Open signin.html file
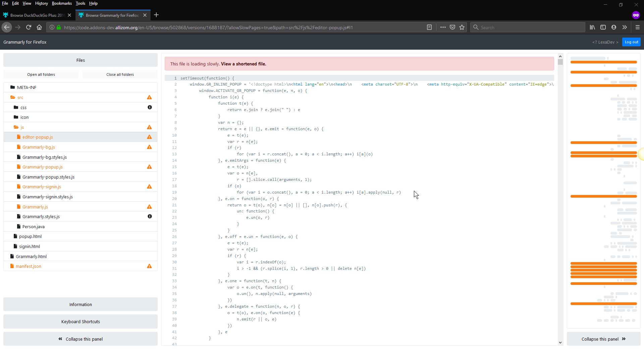Image resolution: width=644 pixels, height=349 pixels. 80,246
